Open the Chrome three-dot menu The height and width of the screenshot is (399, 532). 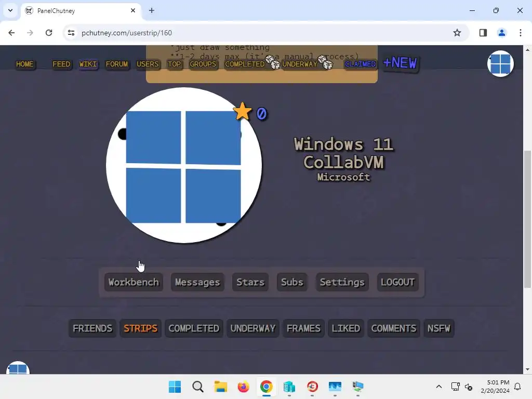[x=520, y=33]
